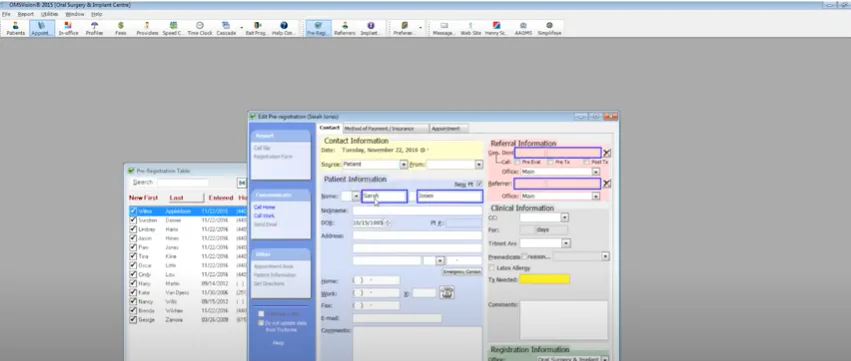Click the Call Work link
The width and height of the screenshot is (851, 361).
tap(264, 216)
